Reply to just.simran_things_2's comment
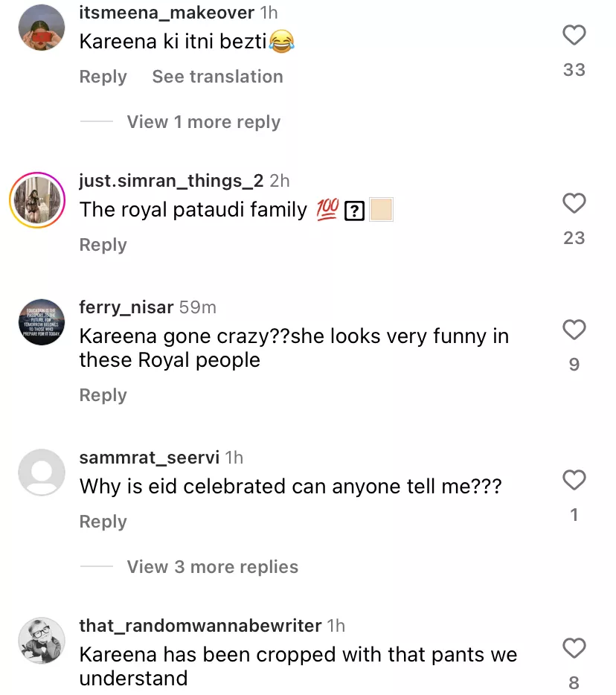The height and width of the screenshot is (695, 616). pyautogui.click(x=103, y=245)
